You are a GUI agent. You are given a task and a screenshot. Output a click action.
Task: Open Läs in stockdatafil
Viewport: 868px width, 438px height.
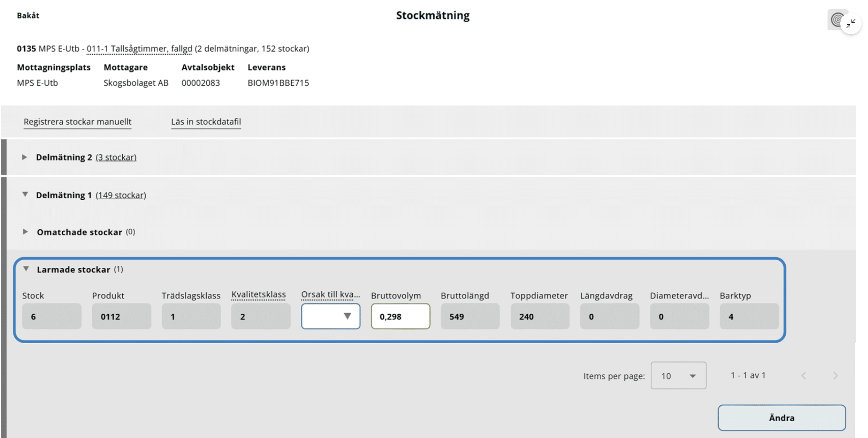click(x=206, y=122)
